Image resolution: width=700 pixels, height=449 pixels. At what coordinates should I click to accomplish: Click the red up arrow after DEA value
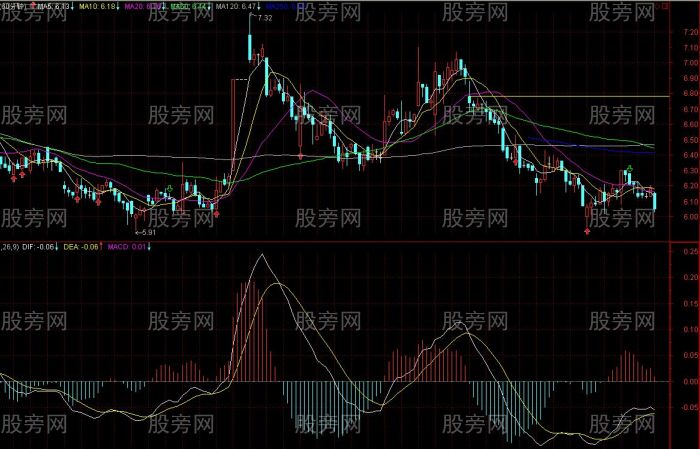(101, 245)
